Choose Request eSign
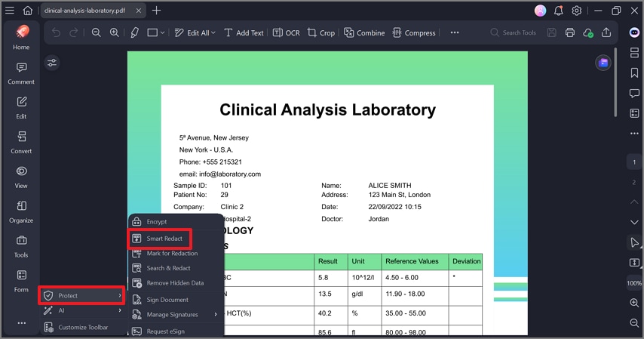644x339 pixels. pyautogui.click(x=176, y=331)
